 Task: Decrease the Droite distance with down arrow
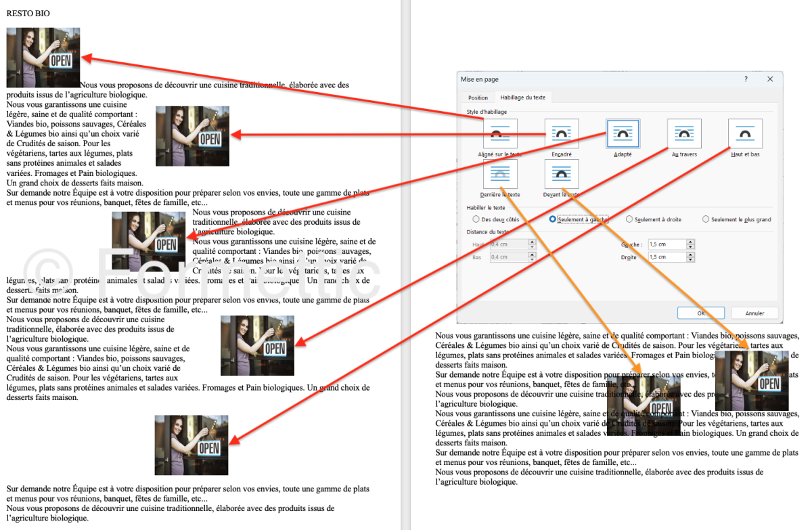[x=690, y=260]
